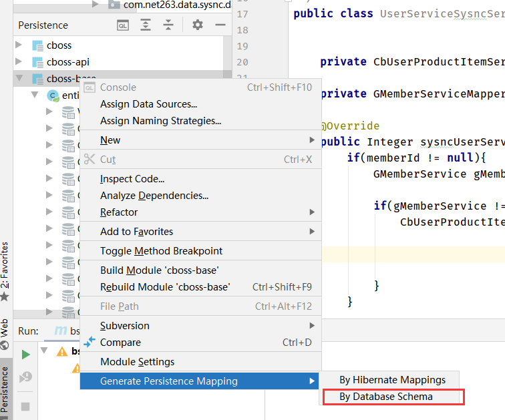Viewport: 505px width, 420px height.
Task: Click editor line number 17
Action: (242, 14)
